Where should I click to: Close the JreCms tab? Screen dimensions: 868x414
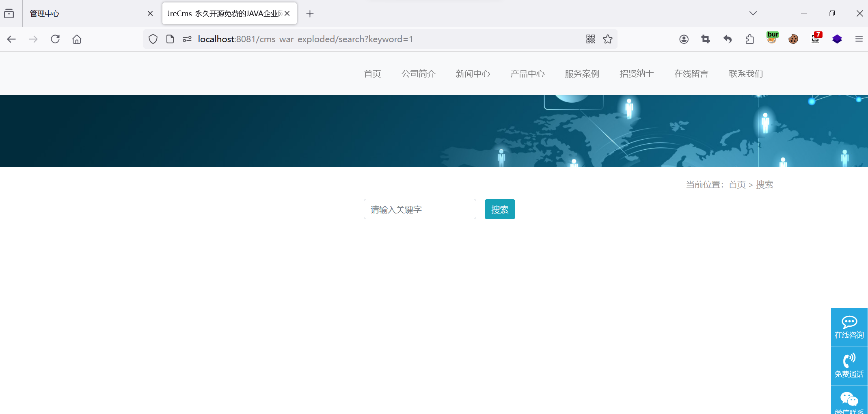click(287, 13)
